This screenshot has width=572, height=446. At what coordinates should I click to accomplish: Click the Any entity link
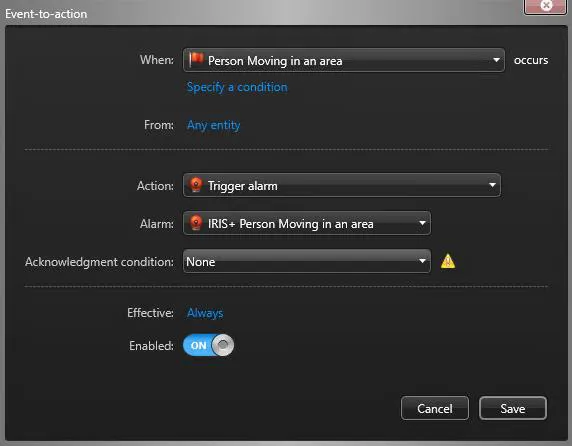point(213,125)
